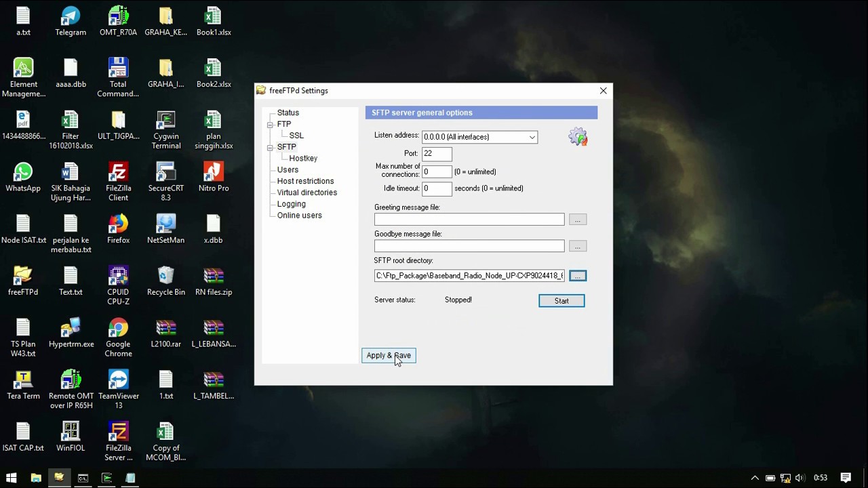The width and height of the screenshot is (868, 488).
Task: Browse for SFTP root directory
Action: (578, 276)
